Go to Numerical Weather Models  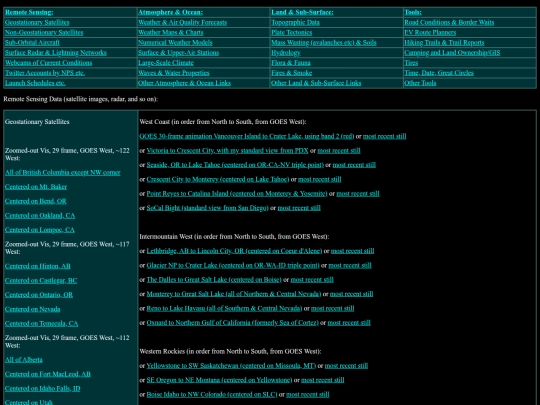(175, 42)
